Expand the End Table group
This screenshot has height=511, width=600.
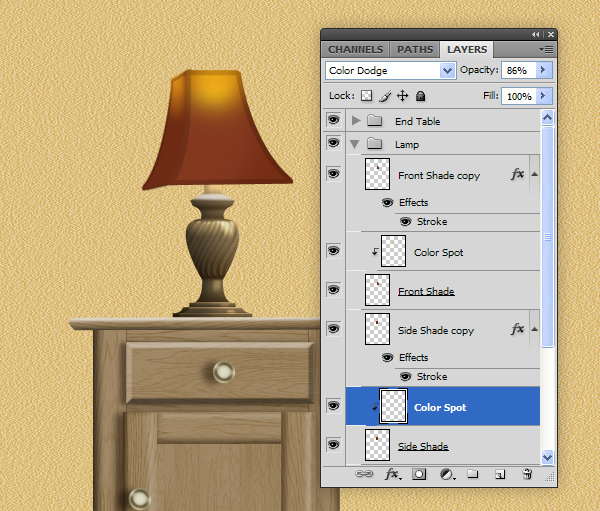[356, 121]
